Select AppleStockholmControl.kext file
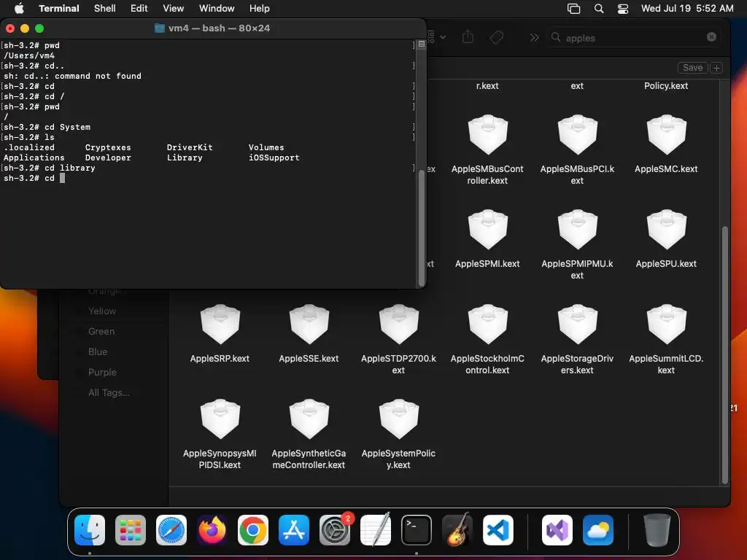The width and height of the screenshot is (747, 560). pyautogui.click(x=487, y=340)
